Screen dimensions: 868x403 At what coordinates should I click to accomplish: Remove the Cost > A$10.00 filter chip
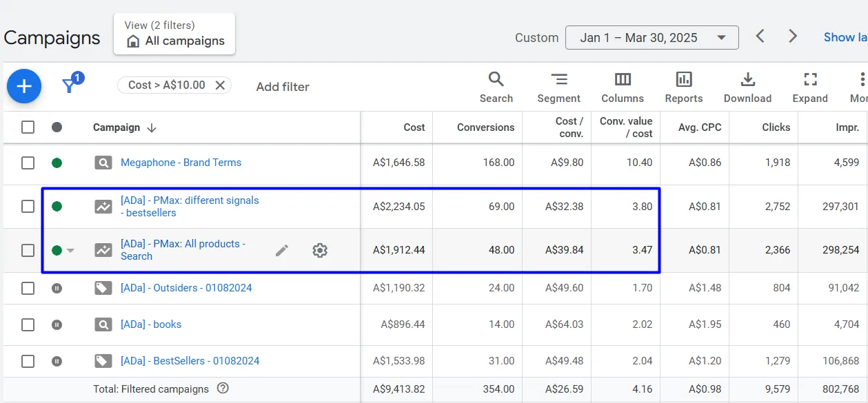tap(220, 86)
